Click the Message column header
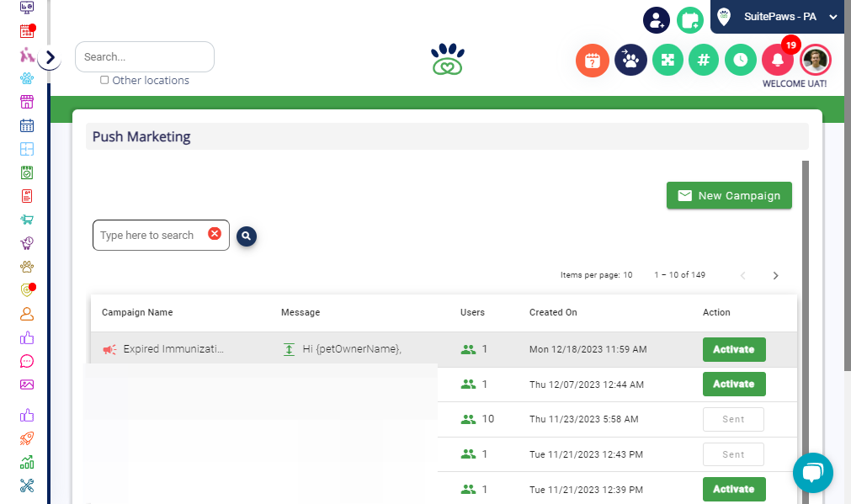This screenshot has width=851, height=504. (x=301, y=312)
